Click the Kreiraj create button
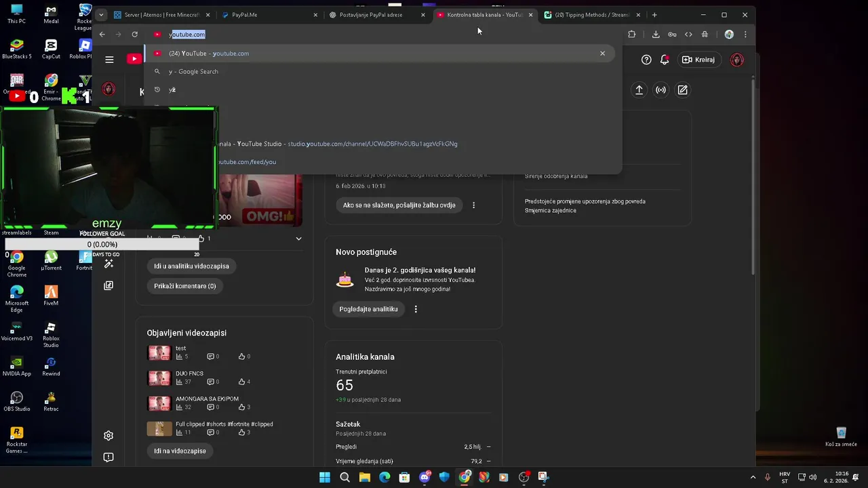The width and height of the screenshot is (868, 488). coord(698,60)
